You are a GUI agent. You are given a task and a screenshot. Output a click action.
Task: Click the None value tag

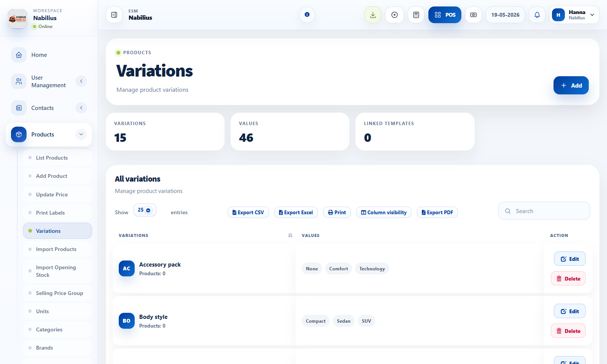click(x=312, y=268)
